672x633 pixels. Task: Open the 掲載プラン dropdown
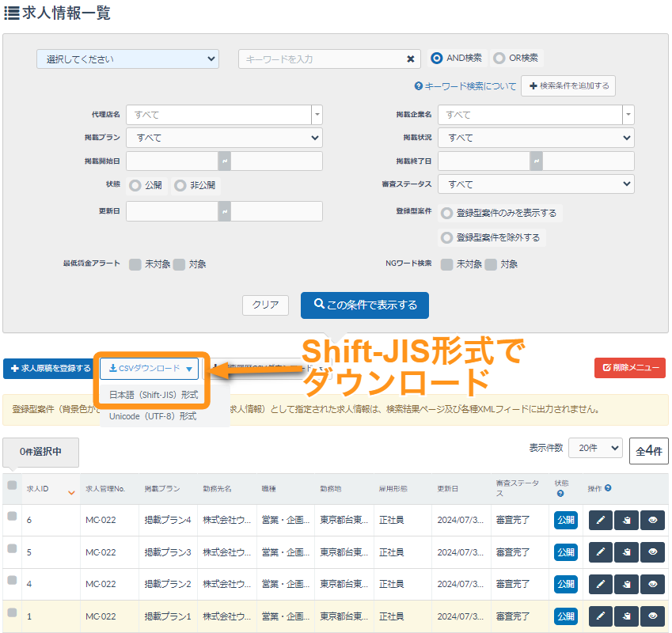point(224,138)
